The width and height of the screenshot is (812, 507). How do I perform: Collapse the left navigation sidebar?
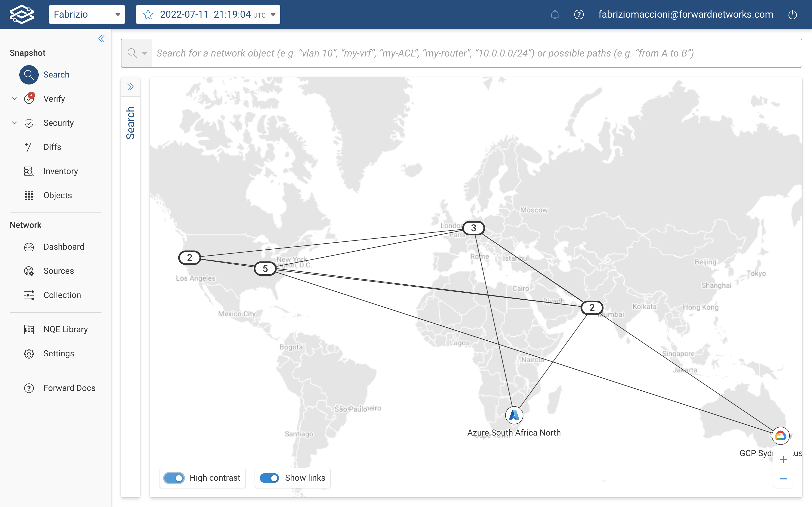pos(101,39)
